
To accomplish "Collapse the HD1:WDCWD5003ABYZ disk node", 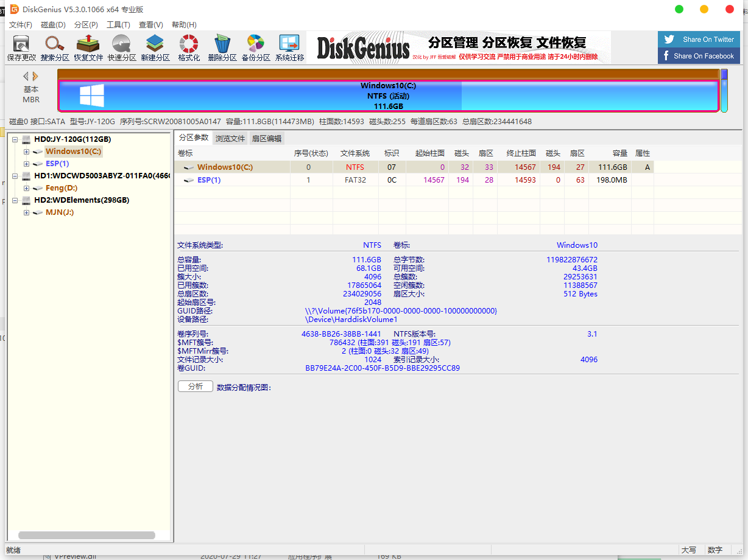I will pos(15,176).
